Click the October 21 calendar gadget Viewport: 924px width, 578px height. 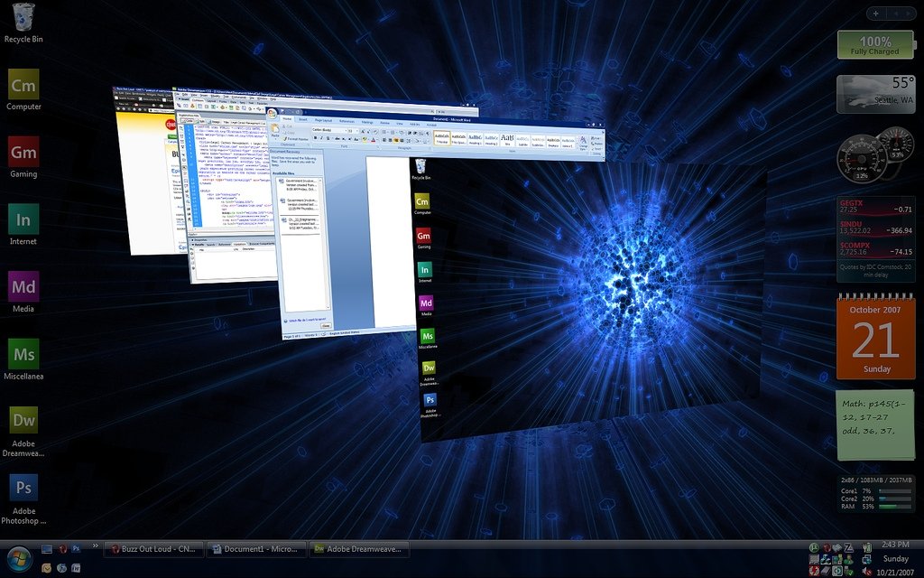tap(875, 336)
